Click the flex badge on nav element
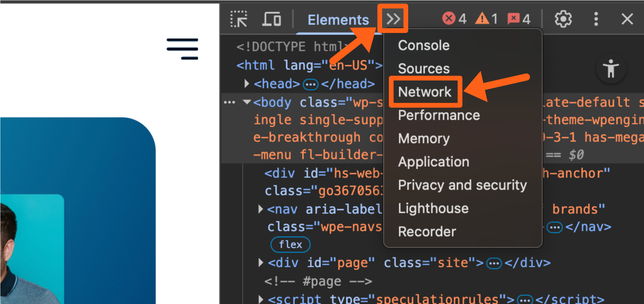 tap(290, 244)
